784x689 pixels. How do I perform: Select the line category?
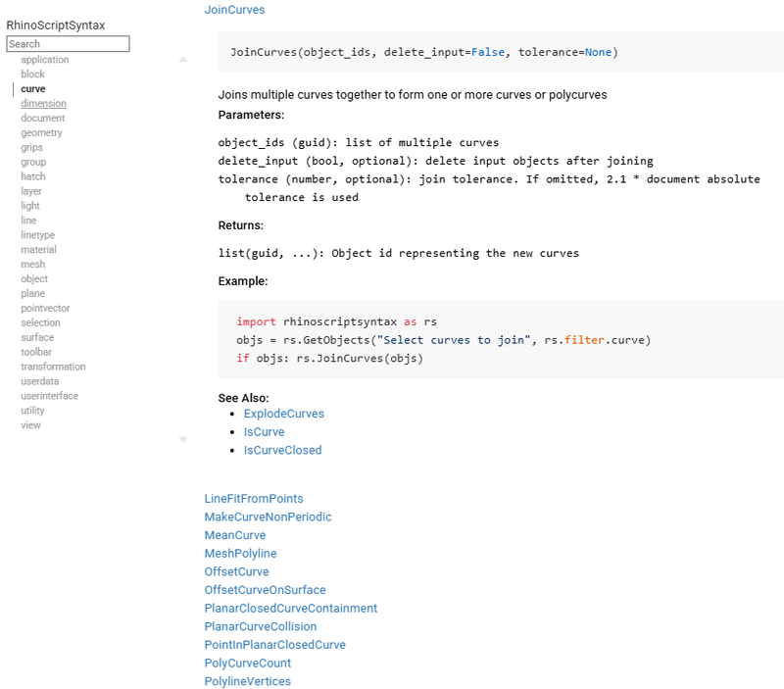(28, 220)
